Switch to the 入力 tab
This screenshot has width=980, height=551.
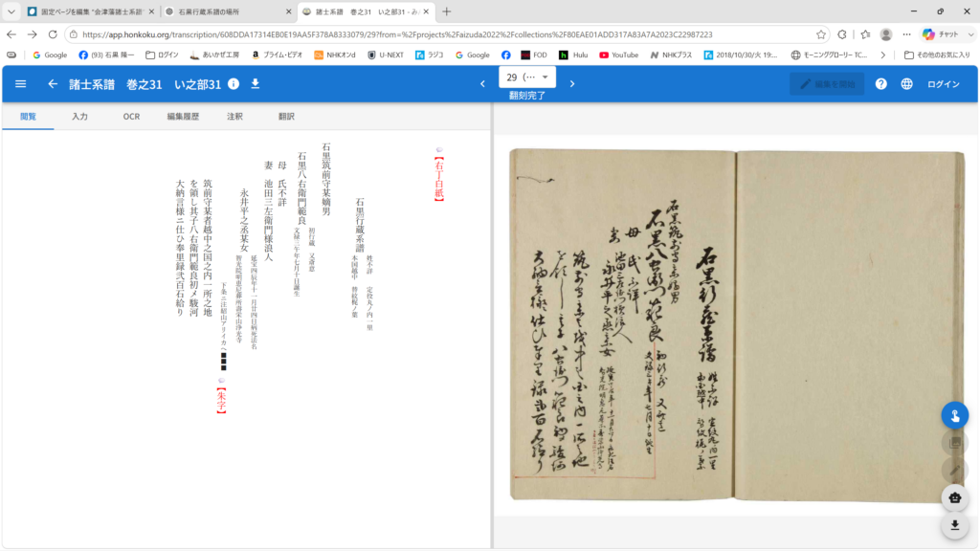click(79, 116)
